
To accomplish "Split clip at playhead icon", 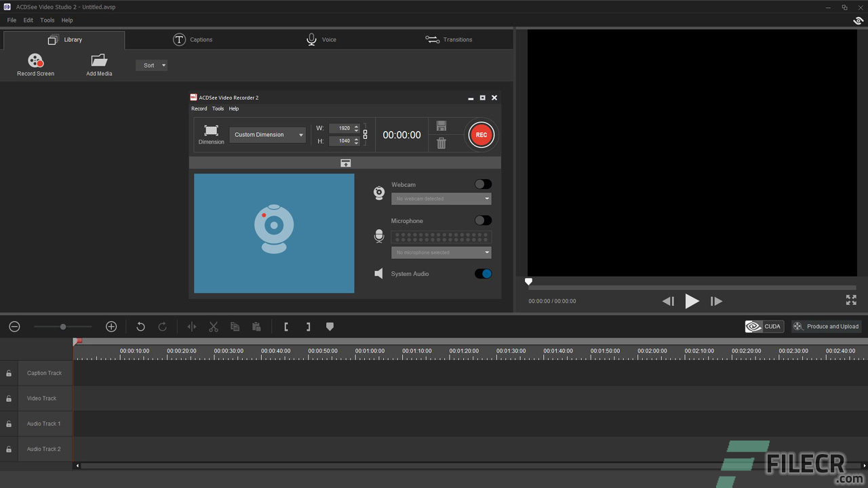I will (x=192, y=327).
